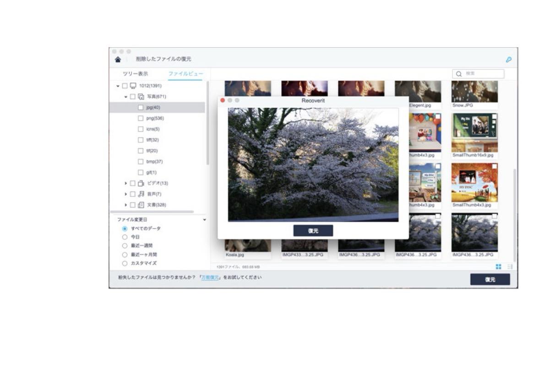Select the カスタマイズ radio button
550x392 pixels.
pyautogui.click(x=125, y=263)
